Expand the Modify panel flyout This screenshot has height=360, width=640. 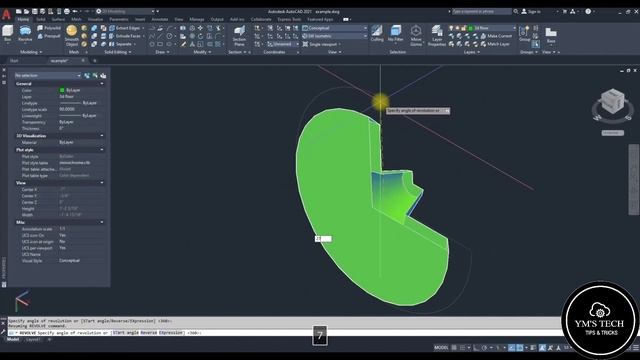pos(202,52)
